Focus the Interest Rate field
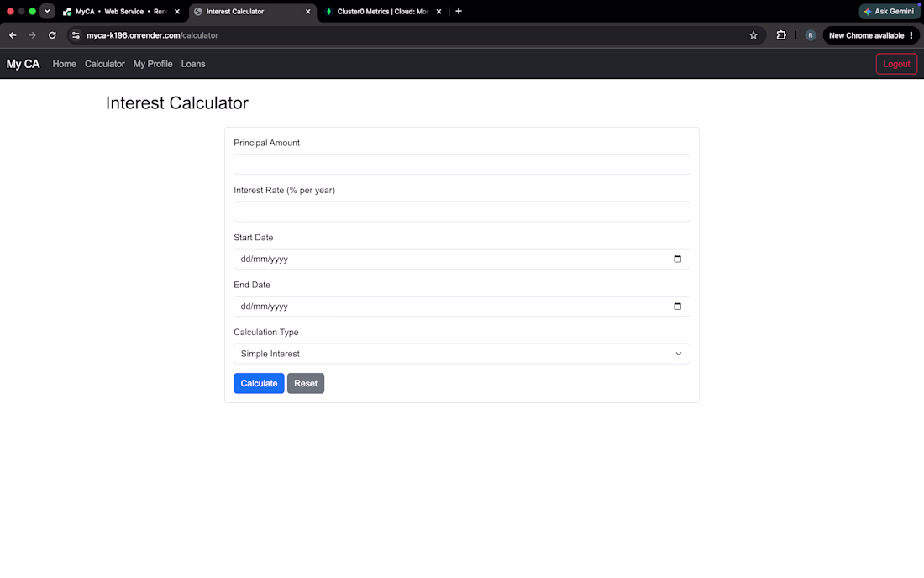Viewport: 924px width, 578px height. pyautogui.click(x=461, y=212)
